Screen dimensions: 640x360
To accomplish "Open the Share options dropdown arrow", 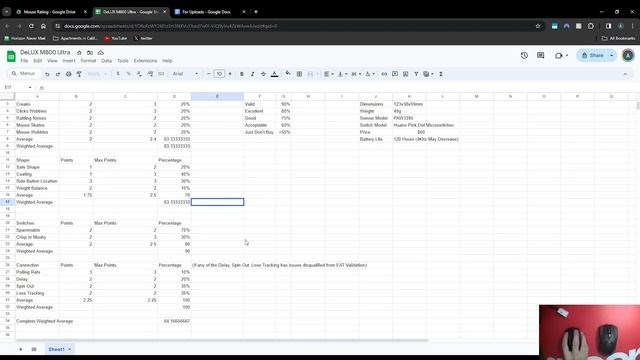I will click(x=611, y=55).
